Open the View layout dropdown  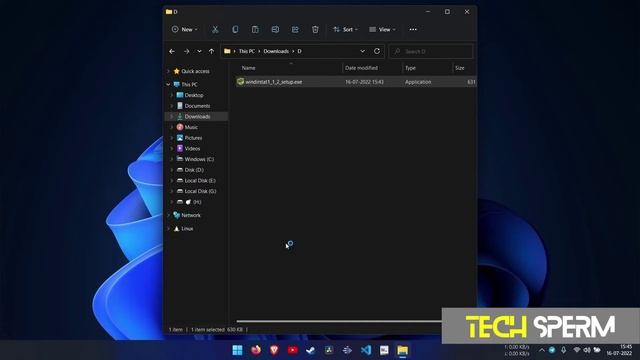(382, 29)
